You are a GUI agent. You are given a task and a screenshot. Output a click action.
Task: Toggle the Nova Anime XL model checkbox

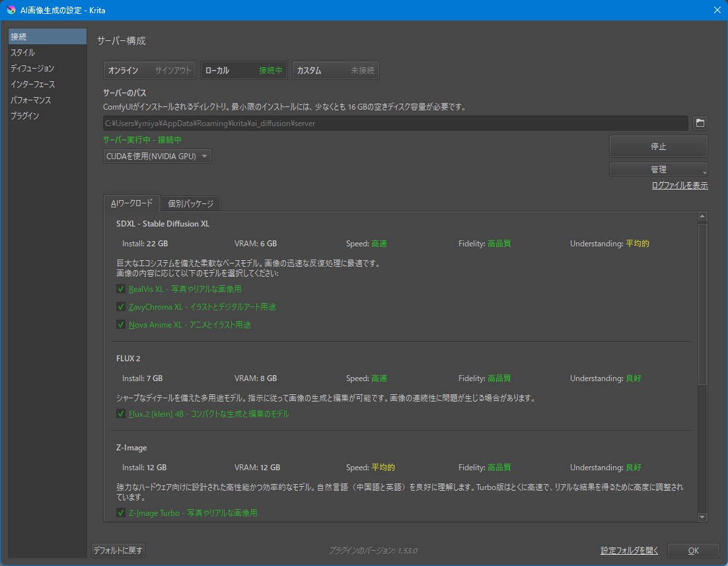coord(121,324)
